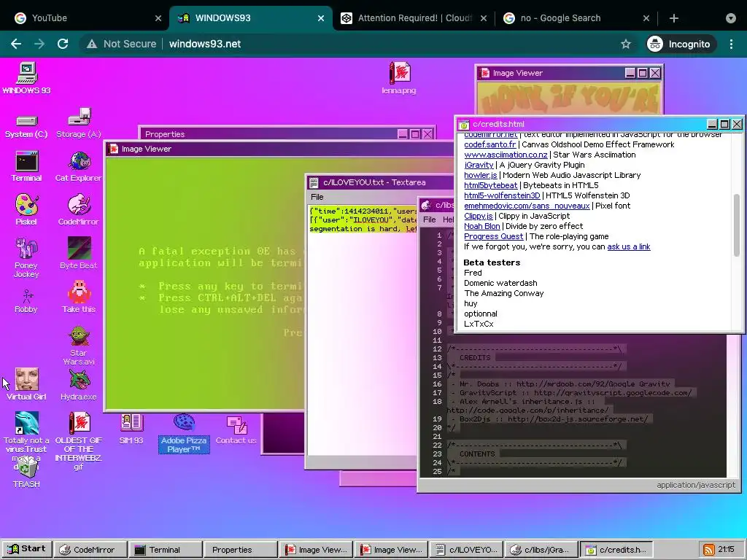Open the Adobe Pizza Player icon

point(184,433)
